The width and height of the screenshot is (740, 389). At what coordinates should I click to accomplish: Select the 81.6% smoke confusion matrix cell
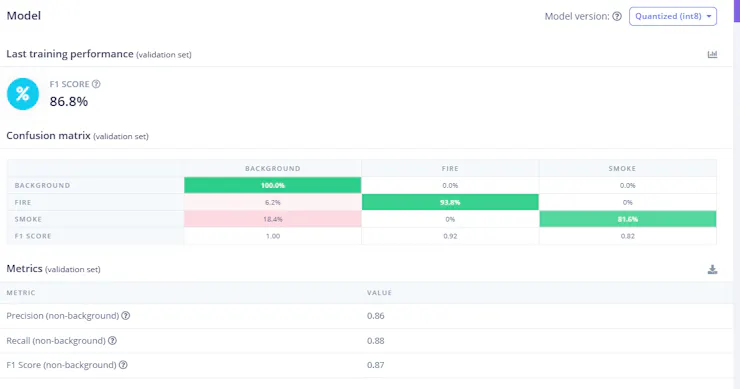628,219
